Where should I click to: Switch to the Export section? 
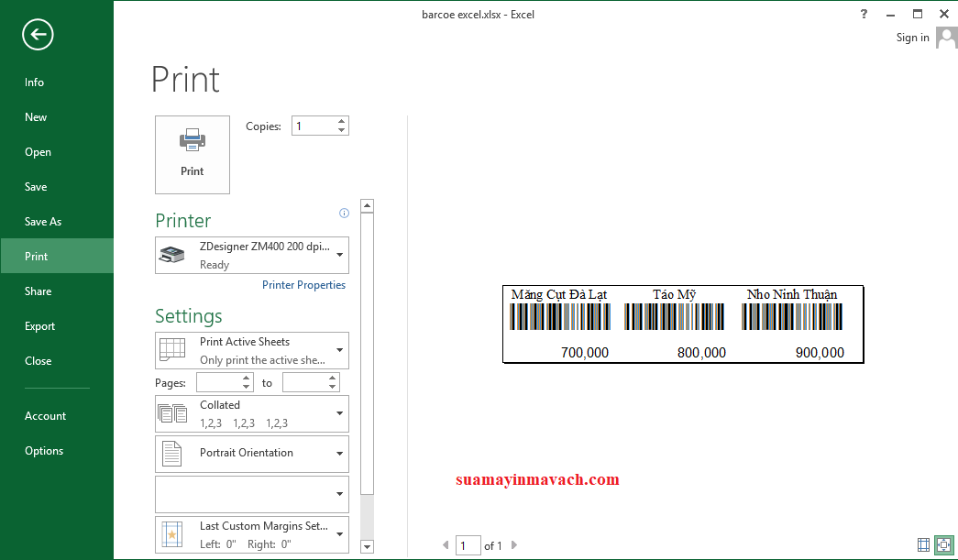pos(39,325)
